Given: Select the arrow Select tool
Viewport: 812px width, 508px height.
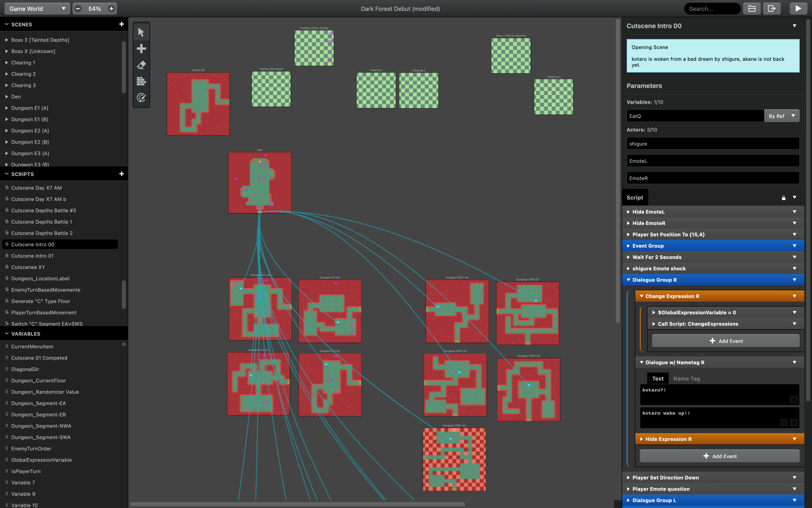Looking at the screenshot, I should (141, 32).
